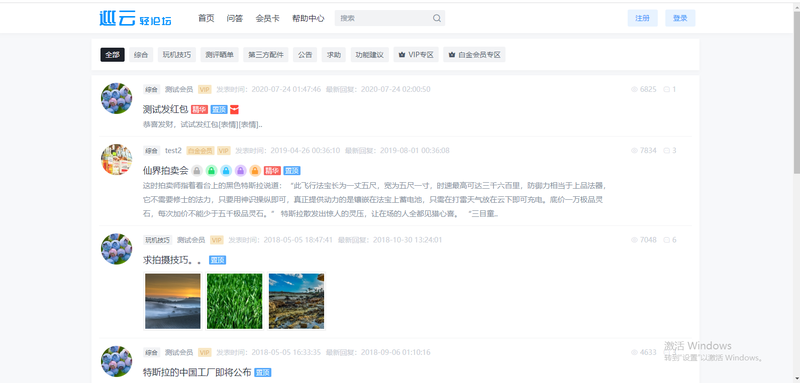800x383 pixels.
Task: Open 帮助中心 in the top navigation
Action: (x=308, y=18)
